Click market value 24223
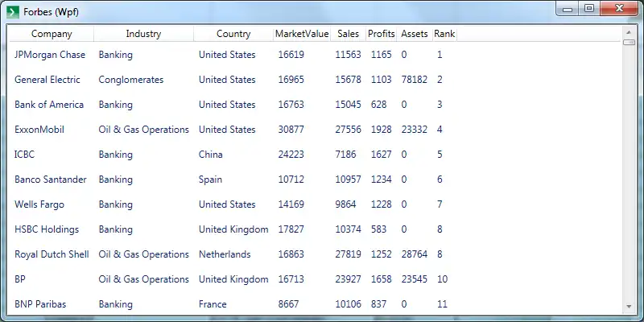This screenshot has height=322, width=644. [291, 155]
